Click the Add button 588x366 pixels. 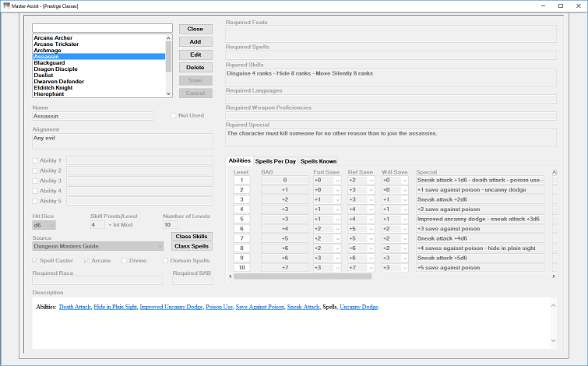[195, 41]
